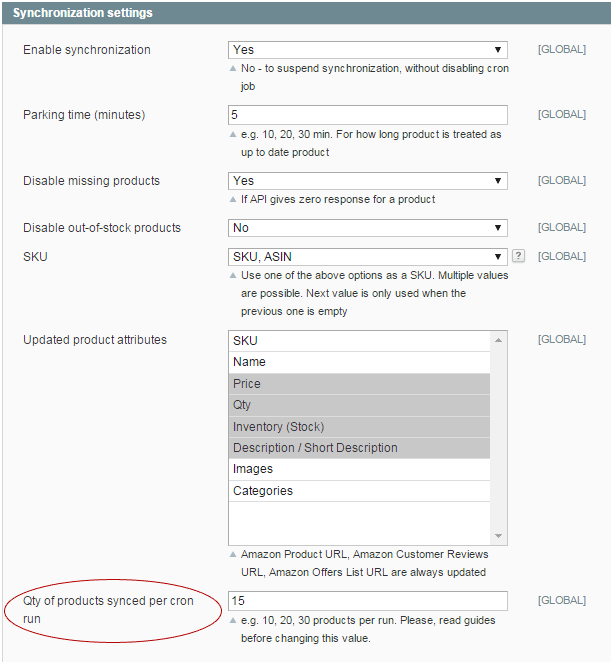Open the Disable missing products dropdown

point(367,181)
